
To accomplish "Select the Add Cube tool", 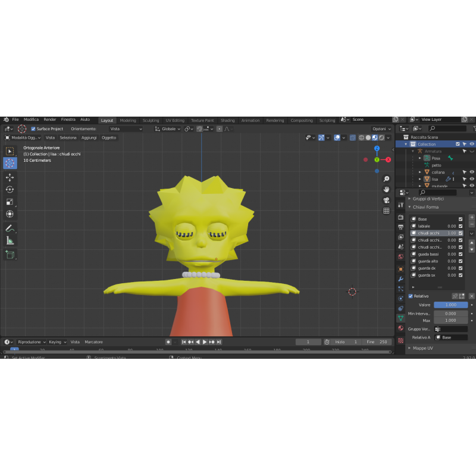I will (x=10, y=255).
